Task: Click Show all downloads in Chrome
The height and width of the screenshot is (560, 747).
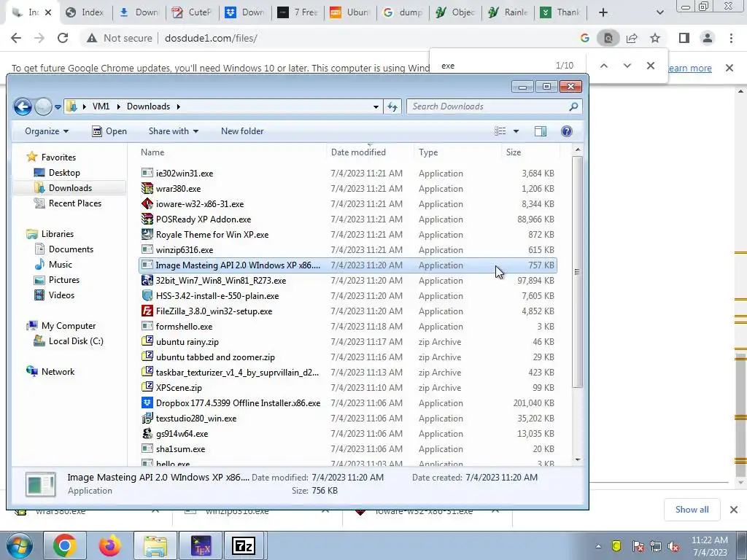Action: pyautogui.click(x=692, y=510)
